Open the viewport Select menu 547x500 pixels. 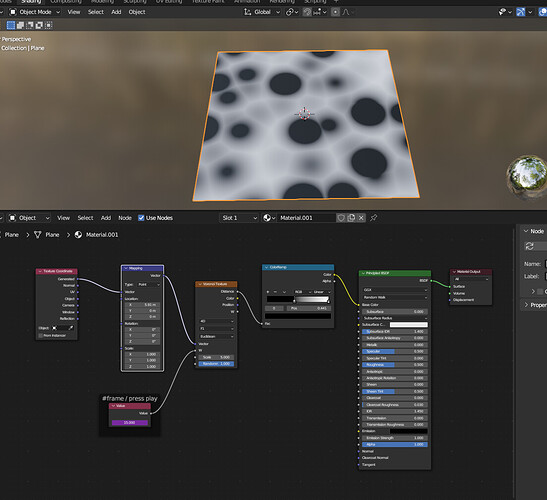tap(96, 12)
